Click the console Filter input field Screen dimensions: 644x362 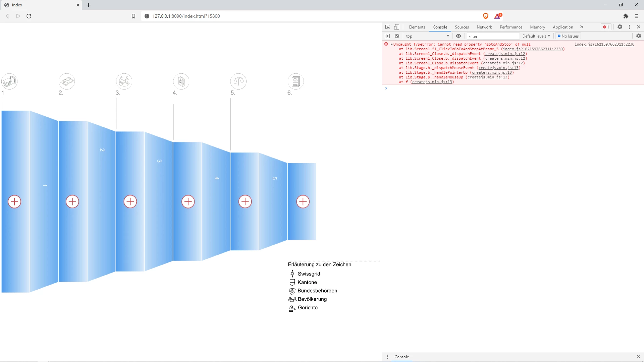pos(492,36)
